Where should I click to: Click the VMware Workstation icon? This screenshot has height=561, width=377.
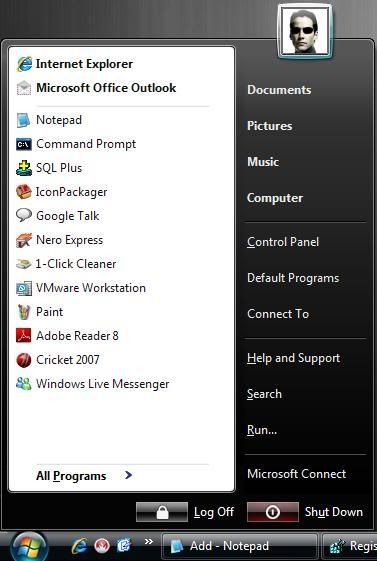(x=24, y=288)
